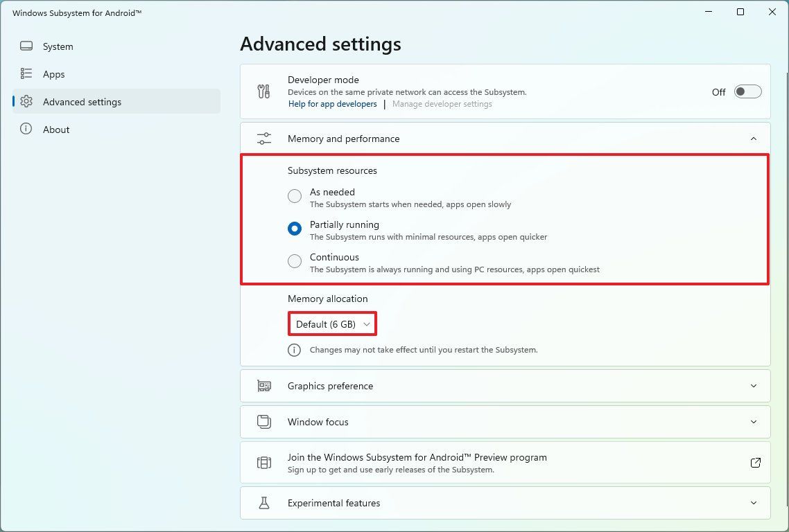Open the About page
The image size is (789, 532).
(x=56, y=130)
